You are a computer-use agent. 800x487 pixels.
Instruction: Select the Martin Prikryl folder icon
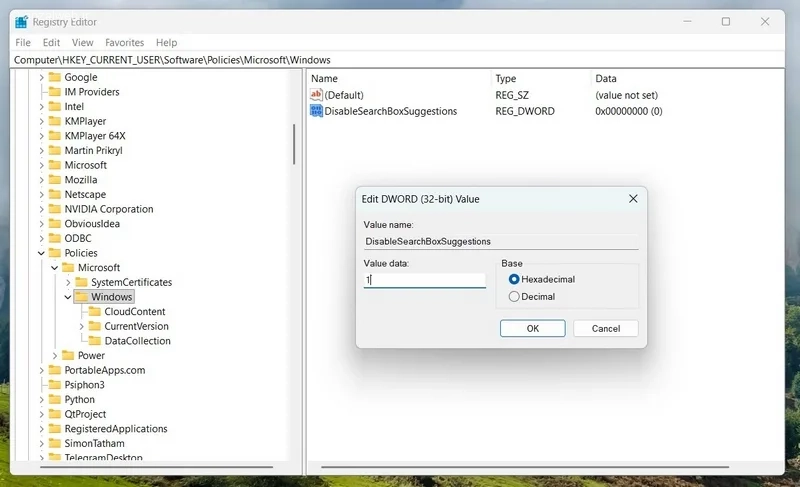(55, 150)
